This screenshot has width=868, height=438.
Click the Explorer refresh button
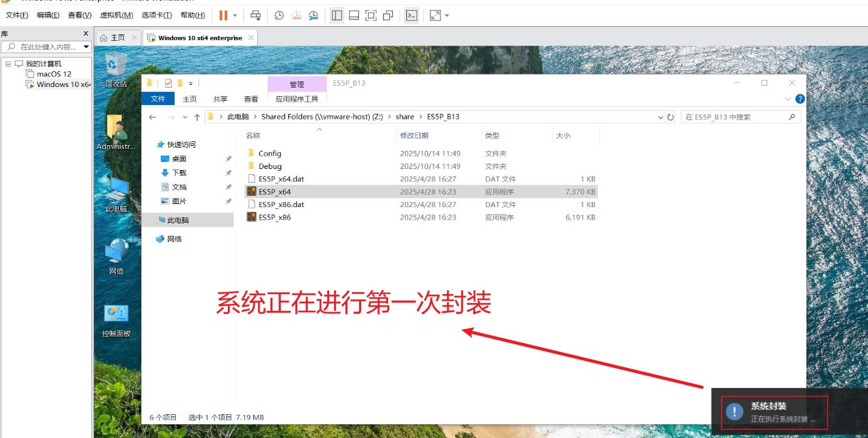point(671,117)
